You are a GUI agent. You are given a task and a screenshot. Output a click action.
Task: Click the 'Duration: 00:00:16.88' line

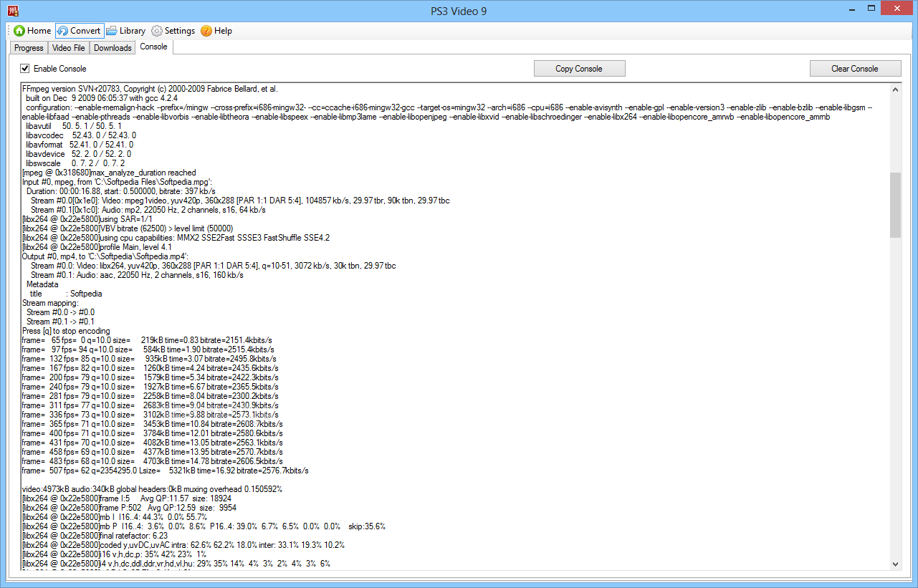coord(121,191)
